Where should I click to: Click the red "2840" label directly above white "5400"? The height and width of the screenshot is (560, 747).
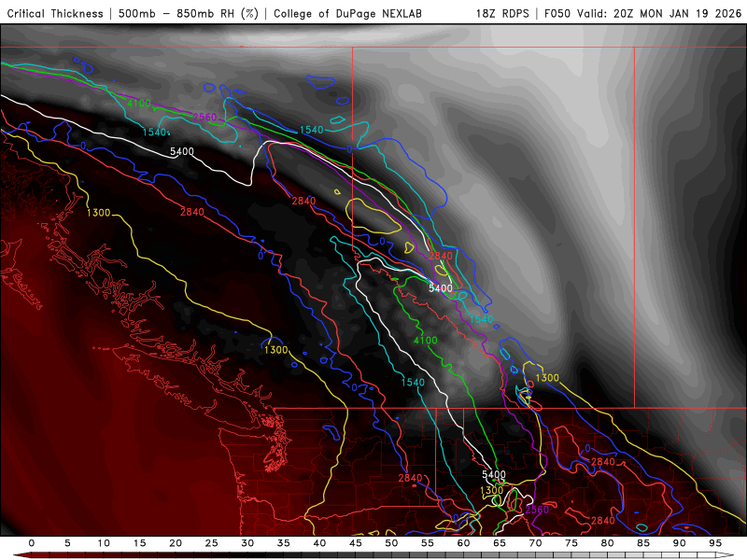point(440,256)
